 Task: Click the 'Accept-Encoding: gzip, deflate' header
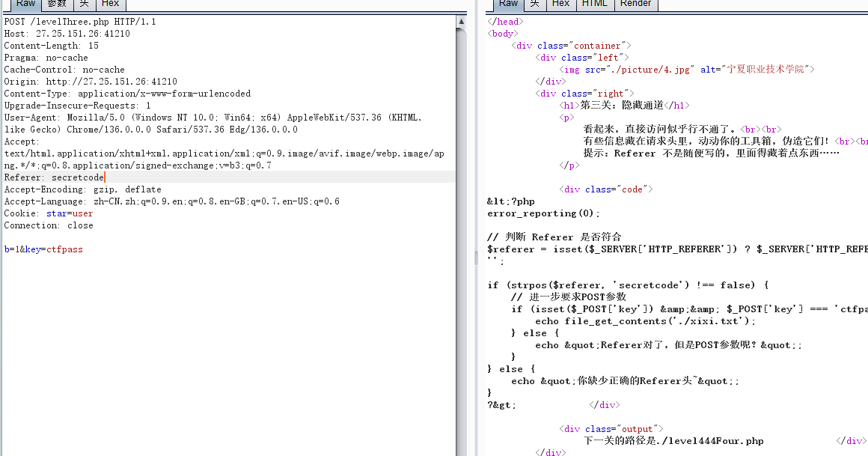pyautogui.click(x=82, y=189)
